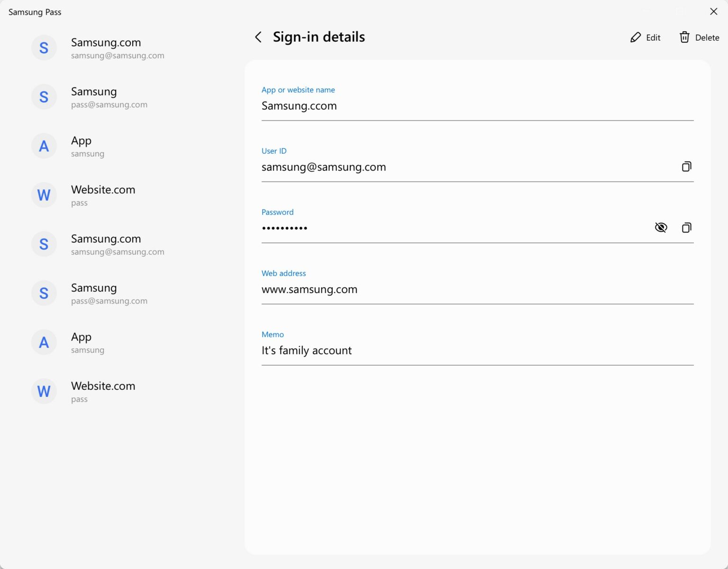Select the Samsung.com entry avatar icon
The width and height of the screenshot is (728, 569).
coord(44,48)
